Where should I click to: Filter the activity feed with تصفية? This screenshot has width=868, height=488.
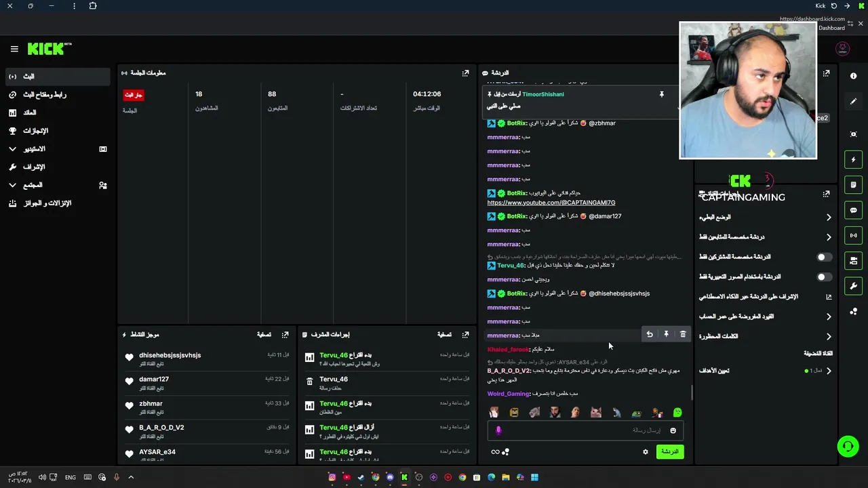(x=264, y=335)
